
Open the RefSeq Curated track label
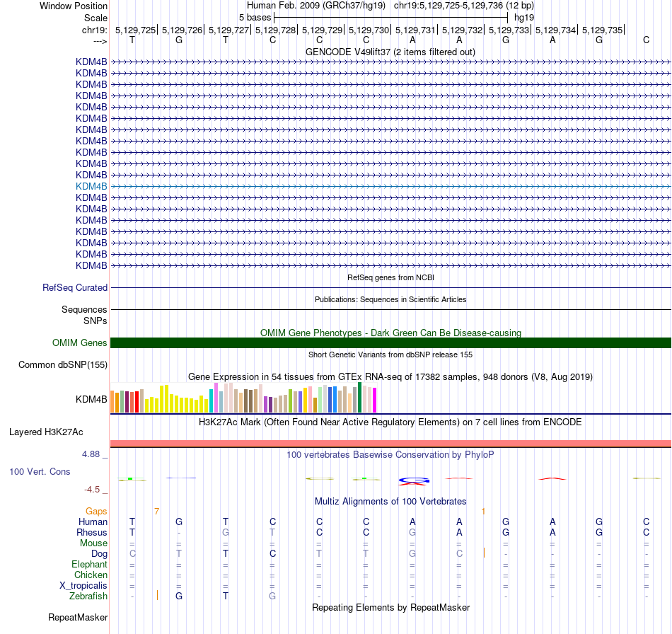[75, 288]
